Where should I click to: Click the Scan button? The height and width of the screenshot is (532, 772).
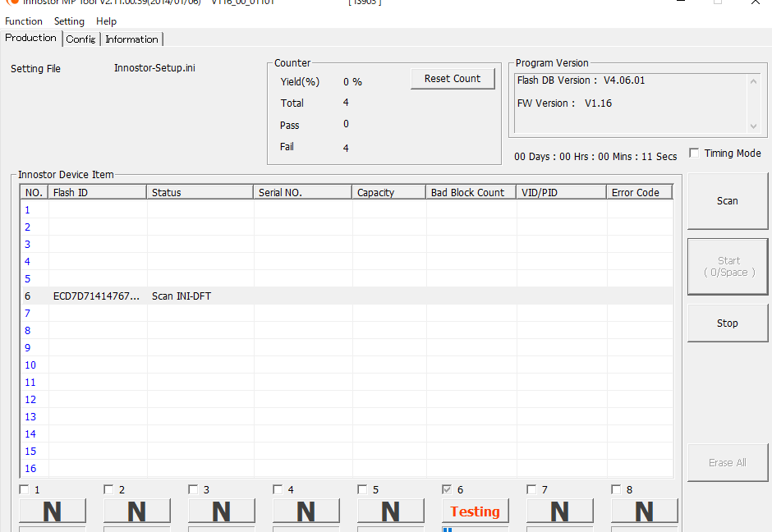coord(727,201)
